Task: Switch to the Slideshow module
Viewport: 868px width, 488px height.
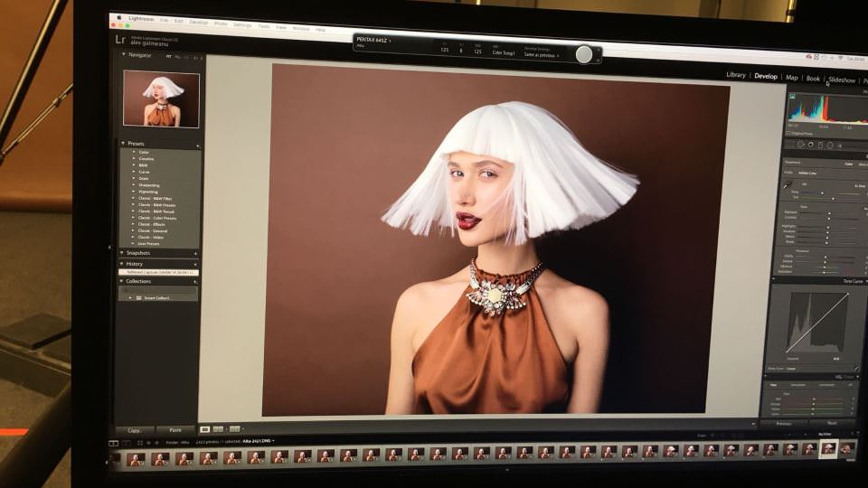Action: [x=842, y=80]
